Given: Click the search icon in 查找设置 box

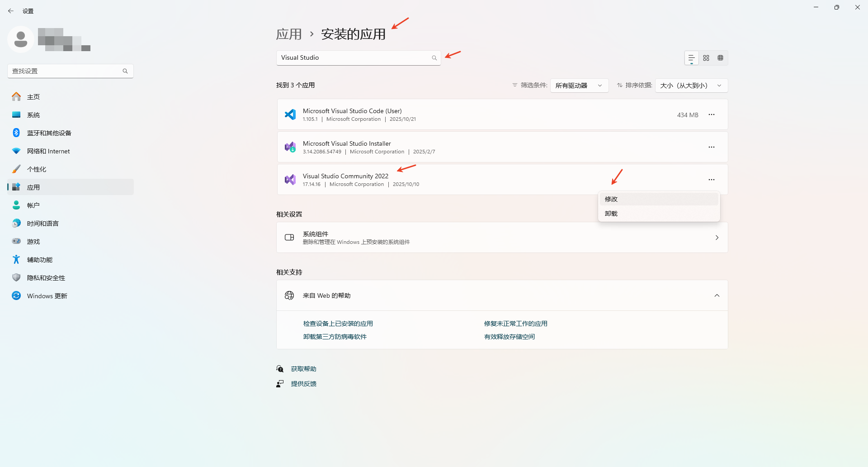Looking at the screenshot, I should click(x=125, y=71).
